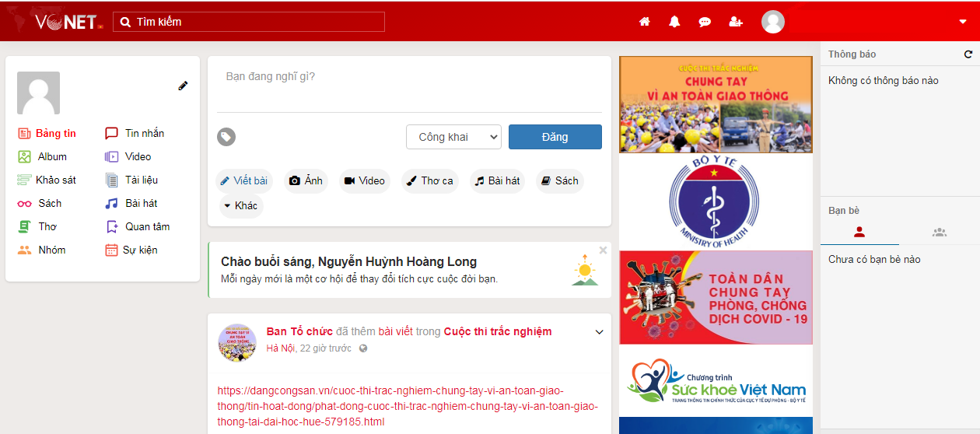Open the chat messages icon in header
The image size is (980, 434).
[x=705, y=22]
